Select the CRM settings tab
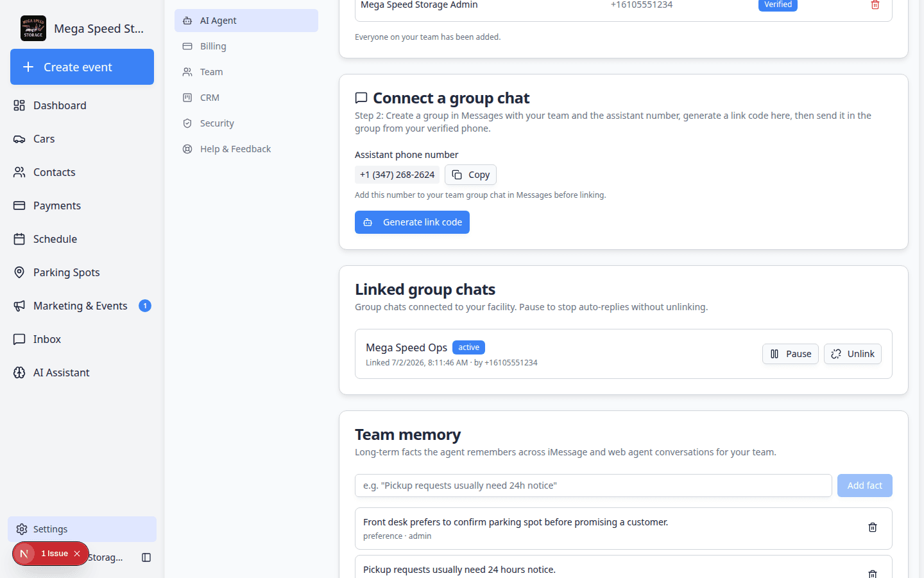 pyautogui.click(x=246, y=98)
